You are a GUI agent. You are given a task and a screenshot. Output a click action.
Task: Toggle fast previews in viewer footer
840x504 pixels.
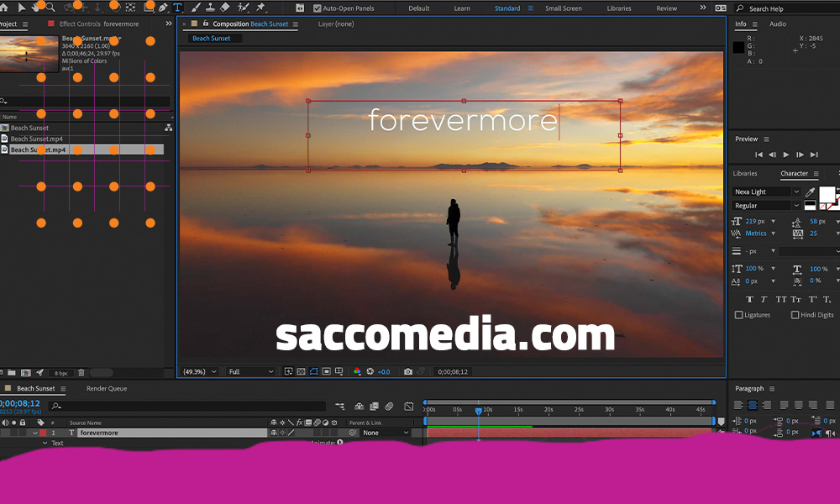(x=288, y=371)
